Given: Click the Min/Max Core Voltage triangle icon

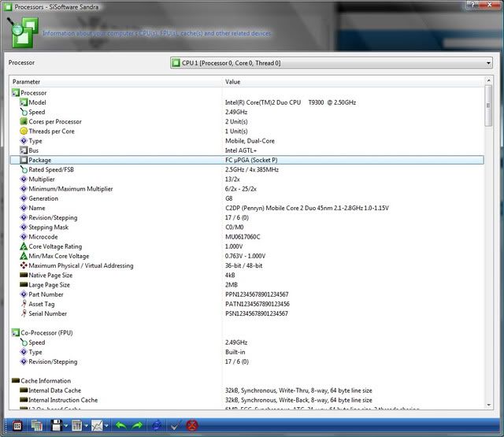Looking at the screenshot, I should [x=24, y=256].
